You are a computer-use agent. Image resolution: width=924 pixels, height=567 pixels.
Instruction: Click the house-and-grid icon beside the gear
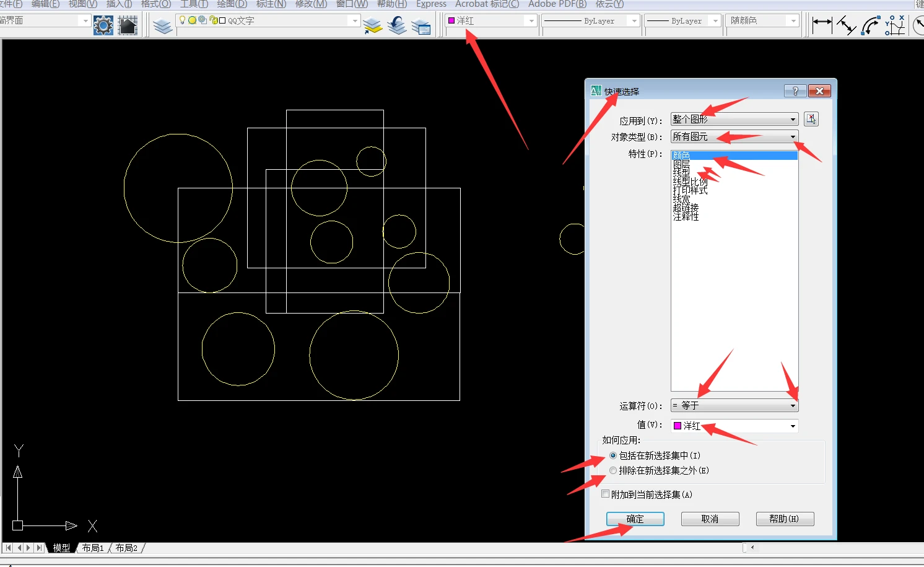coord(128,25)
